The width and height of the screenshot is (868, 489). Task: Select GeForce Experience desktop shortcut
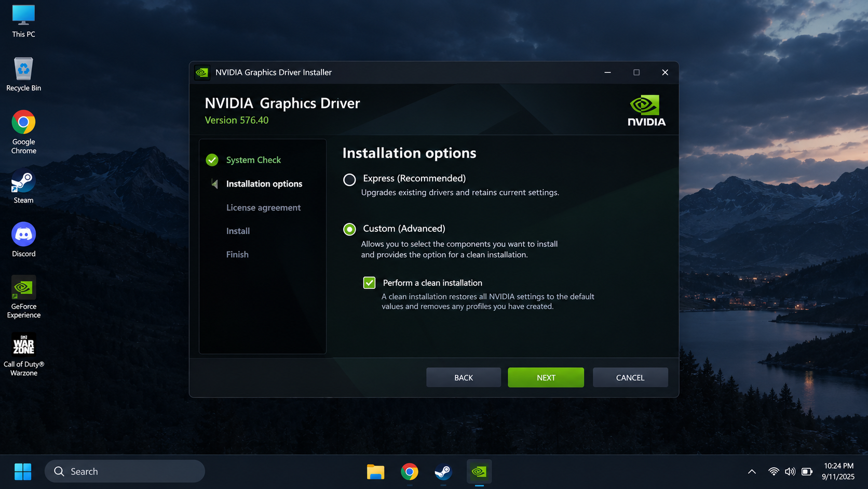[23, 297]
